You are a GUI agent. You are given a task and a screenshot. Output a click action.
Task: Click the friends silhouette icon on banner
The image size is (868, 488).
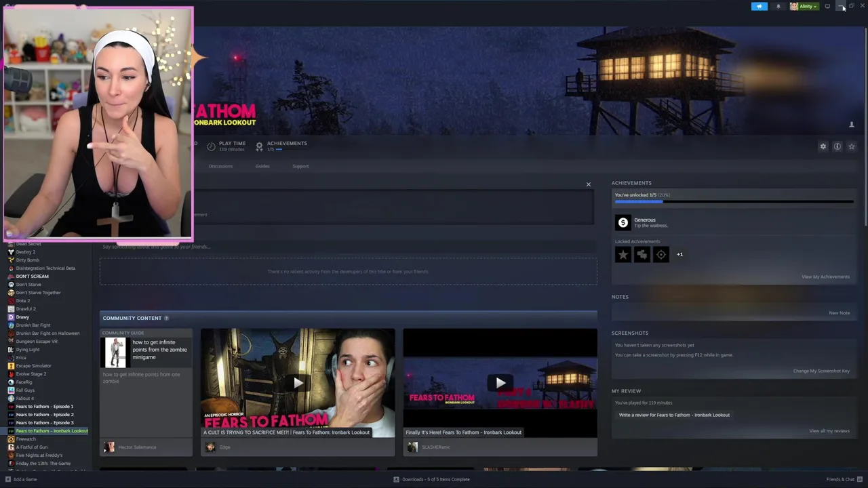tap(852, 125)
